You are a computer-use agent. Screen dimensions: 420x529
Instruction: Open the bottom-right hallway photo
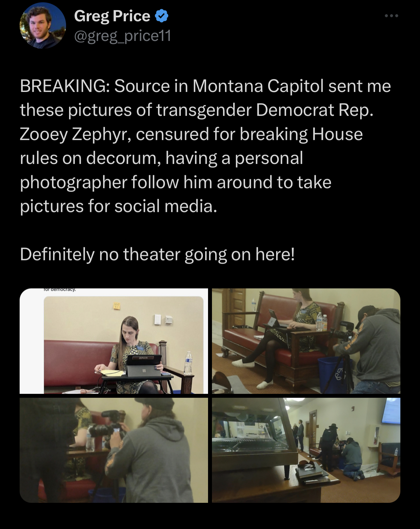click(306, 450)
